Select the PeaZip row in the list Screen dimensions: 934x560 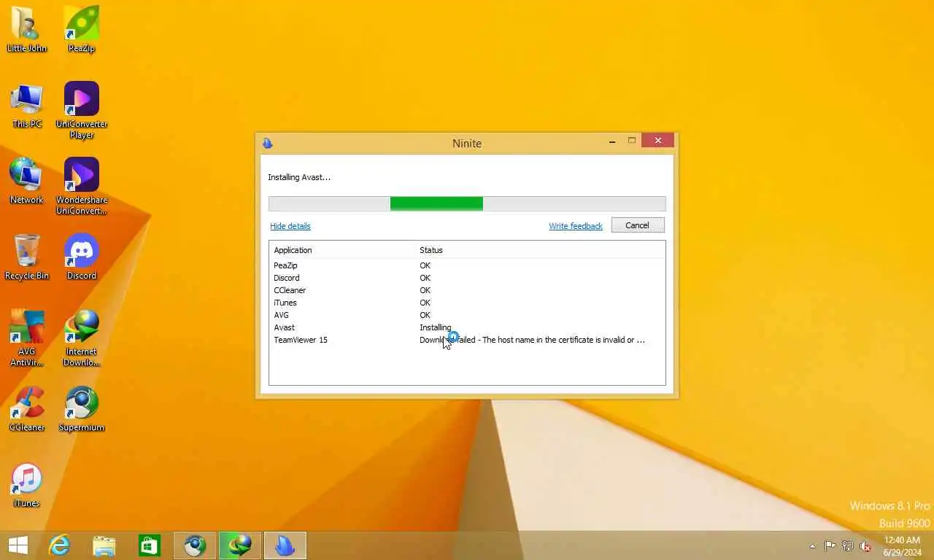click(467, 265)
